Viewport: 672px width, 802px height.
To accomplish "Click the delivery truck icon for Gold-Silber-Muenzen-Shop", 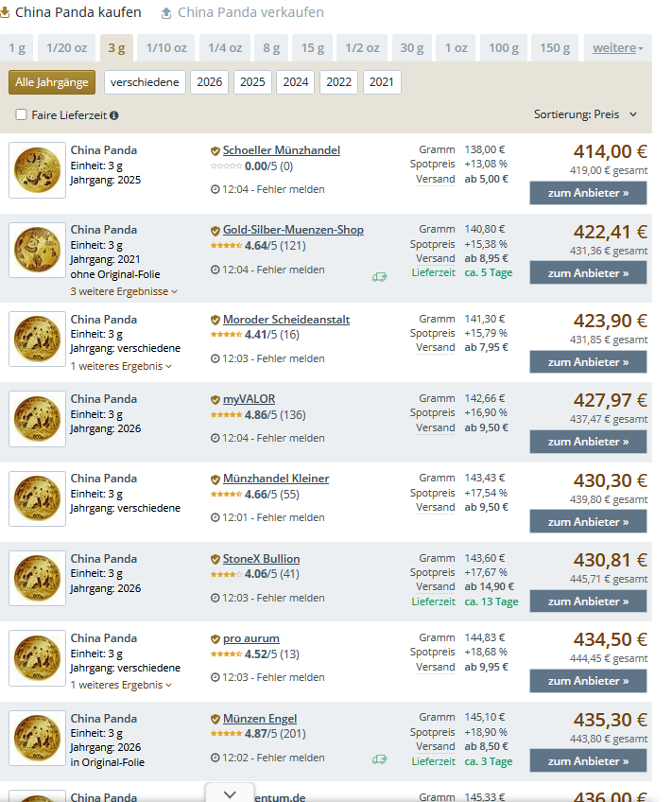I will click(x=379, y=277).
